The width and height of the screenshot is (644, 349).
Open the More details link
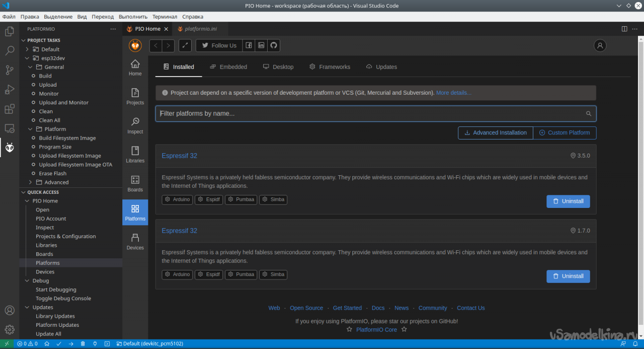[454, 93]
